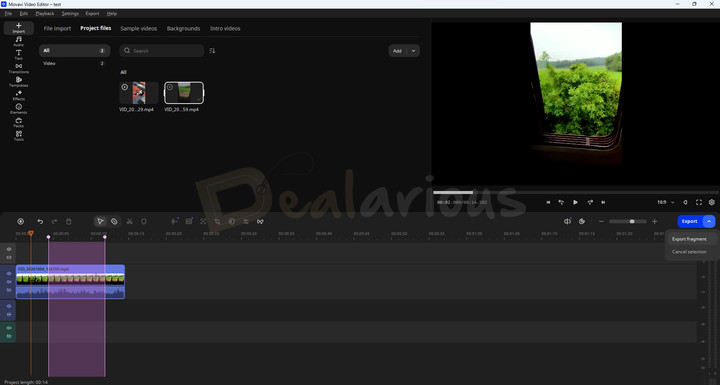The width and height of the screenshot is (720, 385).
Task: Open the Help menu
Action: tap(112, 13)
